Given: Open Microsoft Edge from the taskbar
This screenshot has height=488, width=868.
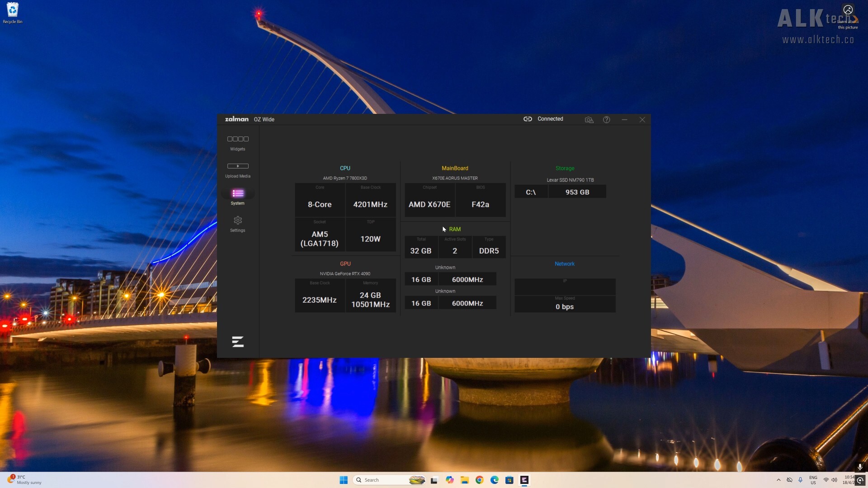Looking at the screenshot, I should [495, 480].
